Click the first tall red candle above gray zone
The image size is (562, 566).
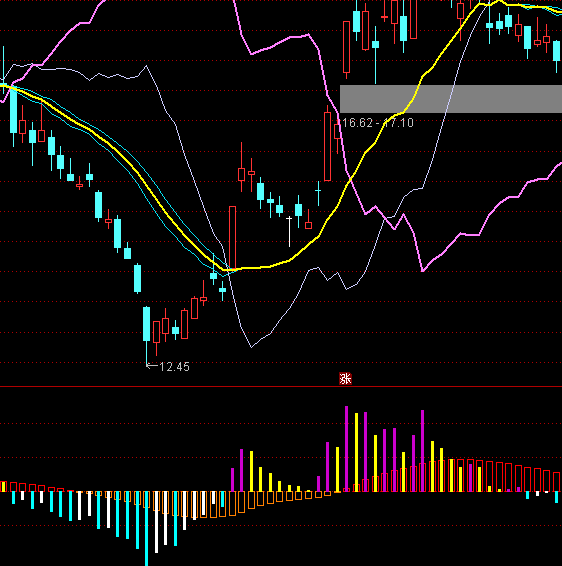347,49
